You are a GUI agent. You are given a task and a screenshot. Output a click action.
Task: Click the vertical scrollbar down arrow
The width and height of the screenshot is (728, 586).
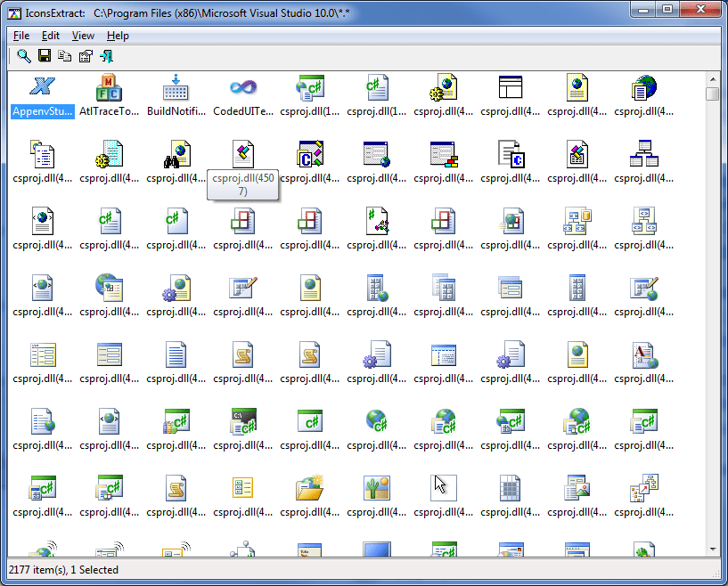coord(713,549)
